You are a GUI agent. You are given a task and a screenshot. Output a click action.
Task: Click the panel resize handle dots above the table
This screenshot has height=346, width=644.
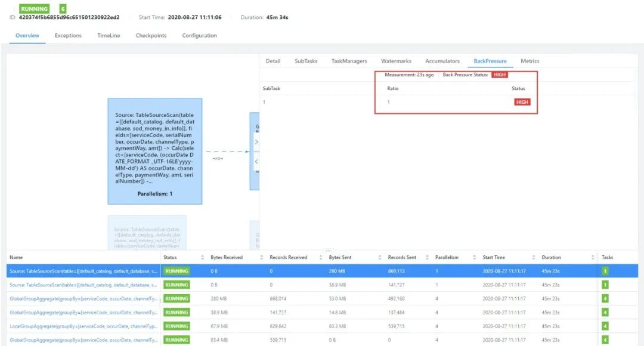click(x=328, y=250)
